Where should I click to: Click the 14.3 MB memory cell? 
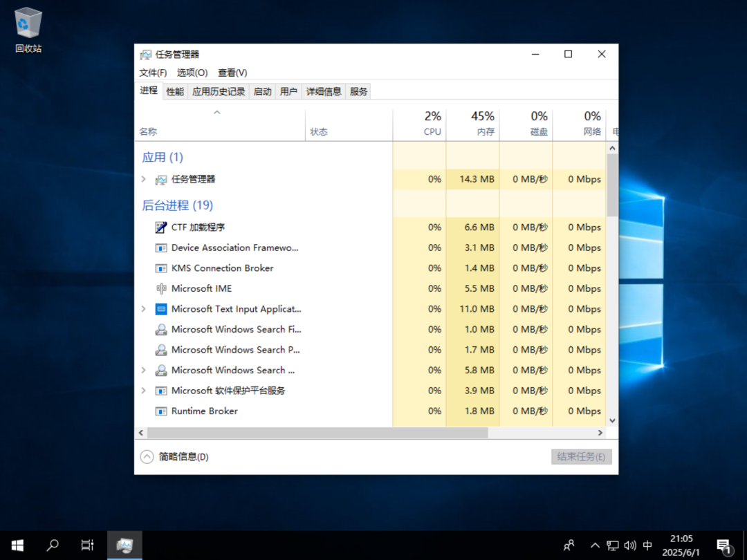472,180
